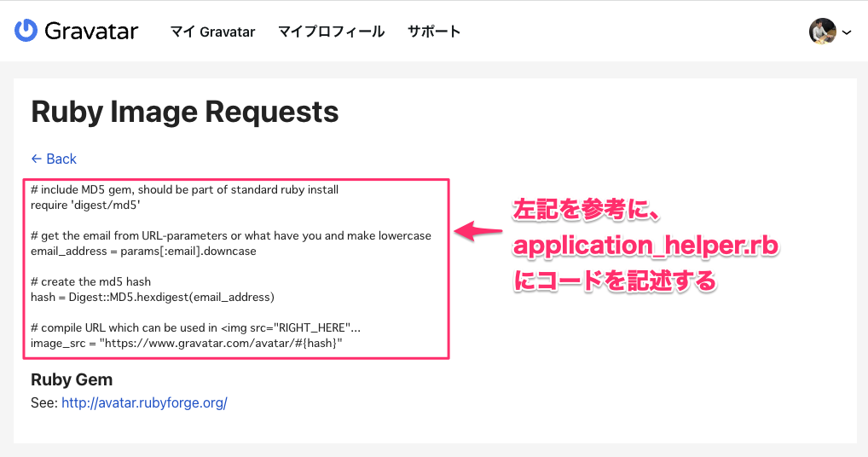
Task: Click the '# include MD5 gem' comment line
Action: (184, 190)
